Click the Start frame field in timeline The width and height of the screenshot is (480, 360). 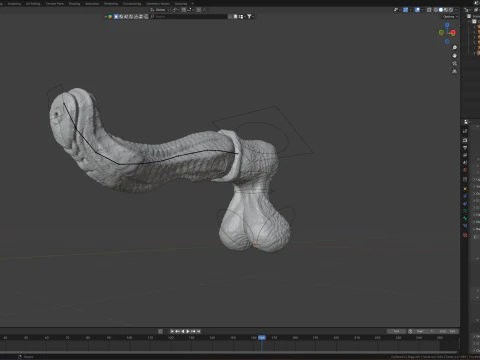click(x=424, y=331)
